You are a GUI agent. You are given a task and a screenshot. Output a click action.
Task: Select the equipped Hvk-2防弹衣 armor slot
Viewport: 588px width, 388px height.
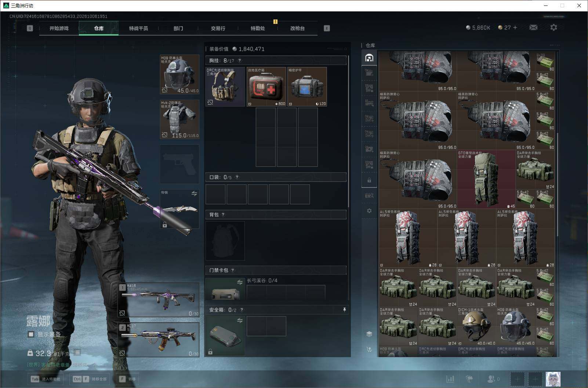click(180, 119)
